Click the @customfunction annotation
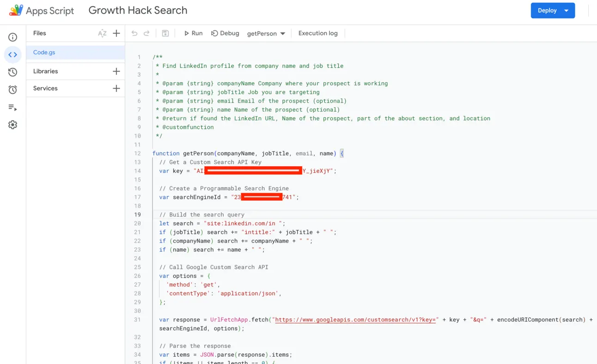Image resolution: width=597 pixels, height=364 pixels. (x=188, y=127)
